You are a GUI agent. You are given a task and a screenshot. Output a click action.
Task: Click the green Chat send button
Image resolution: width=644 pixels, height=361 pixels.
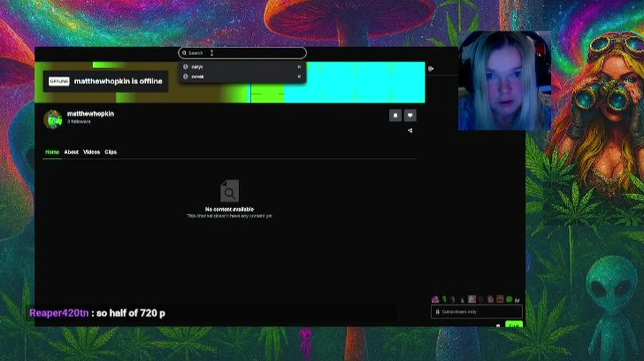coord(514,325)
